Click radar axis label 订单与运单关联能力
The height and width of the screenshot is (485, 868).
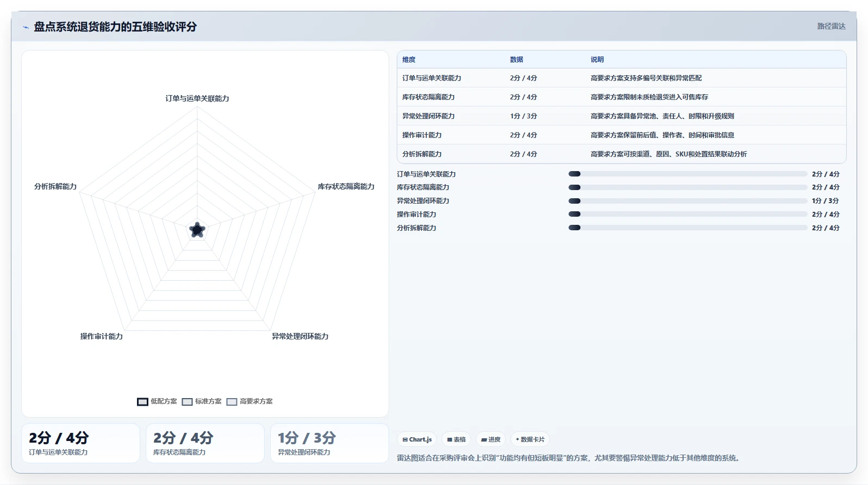197,98
